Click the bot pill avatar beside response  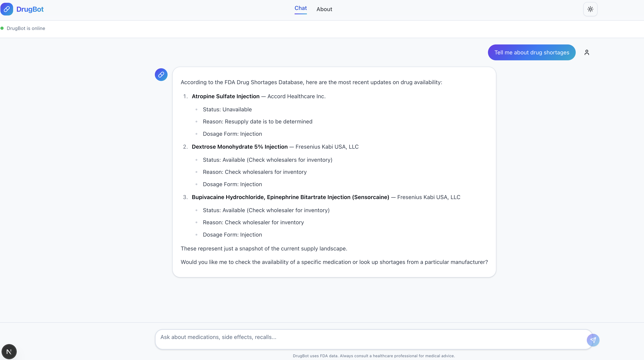pos(161,74)
